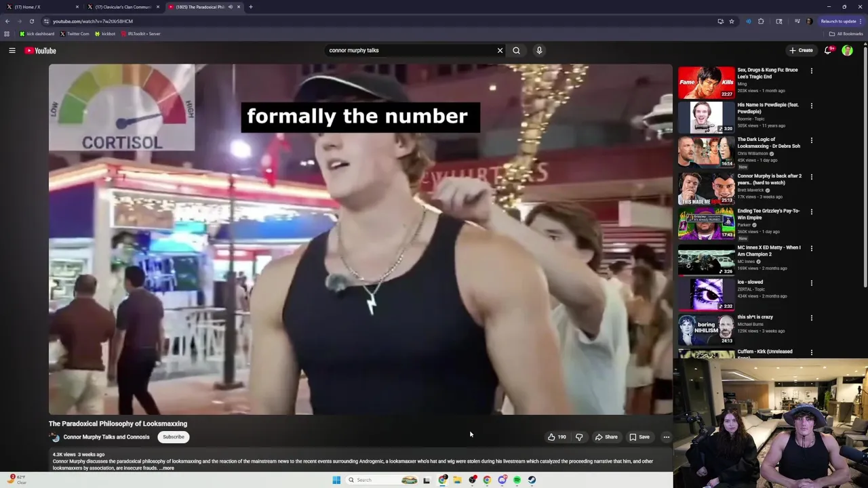Click the video title The Paradoxical Philosophy of Looksmaxxing
The height and width of the screenshot is (488, 868).
pos(118,424)
